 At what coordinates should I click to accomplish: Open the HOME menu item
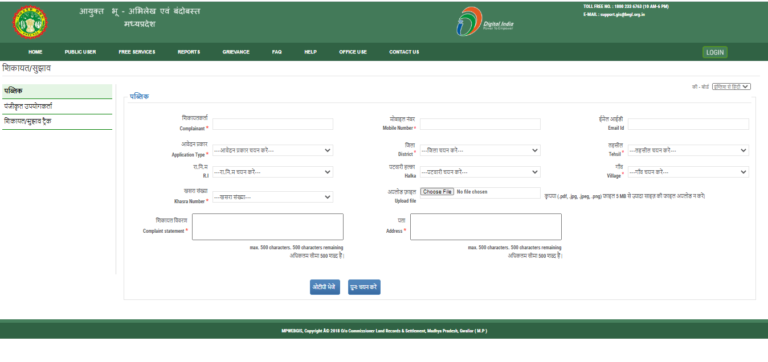coord(35,52)
